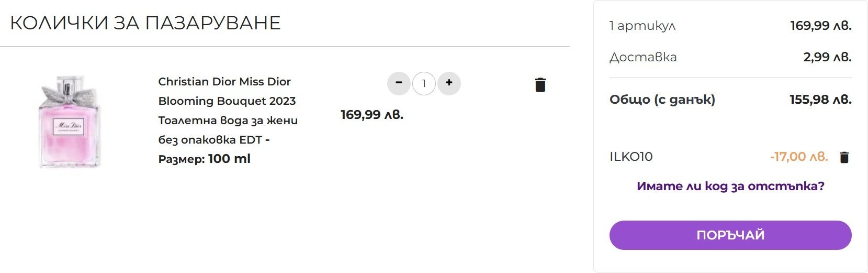This screenshot has width=868, height=273.
Task: Click "Имате ли код за отстъпка?" link
Action: click(x=730, y=186)
